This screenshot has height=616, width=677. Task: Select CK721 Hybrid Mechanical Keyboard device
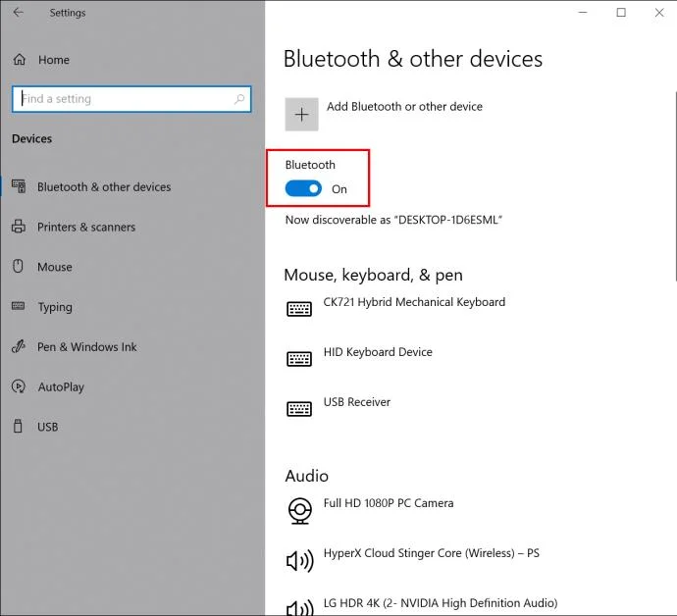(x=414, y=302)
